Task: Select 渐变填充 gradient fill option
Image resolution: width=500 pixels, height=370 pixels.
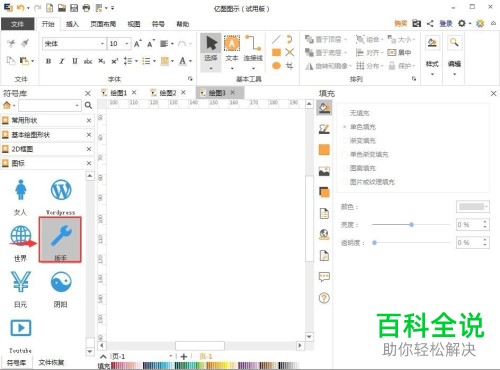Action: (359, 141)
